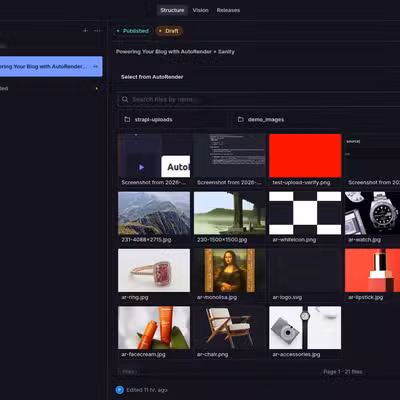Select the checkered ar-whiteicon.png image

[x=305, y=213]
